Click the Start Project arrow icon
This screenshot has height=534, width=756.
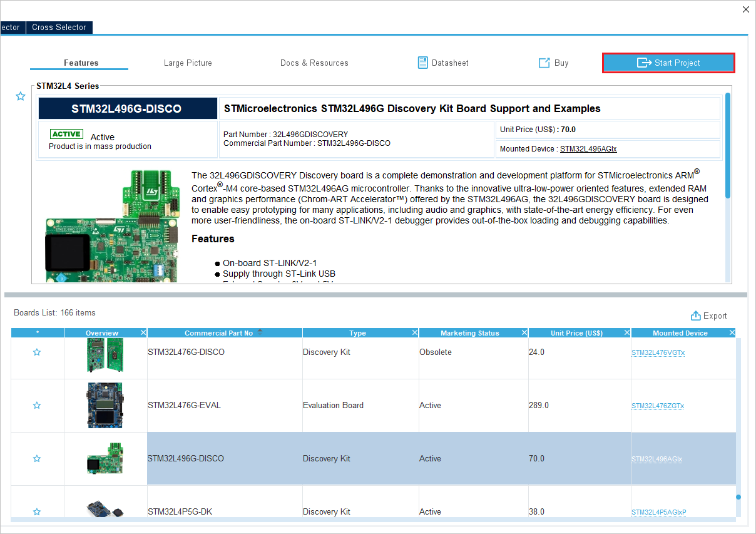click(x=644, y=63)
